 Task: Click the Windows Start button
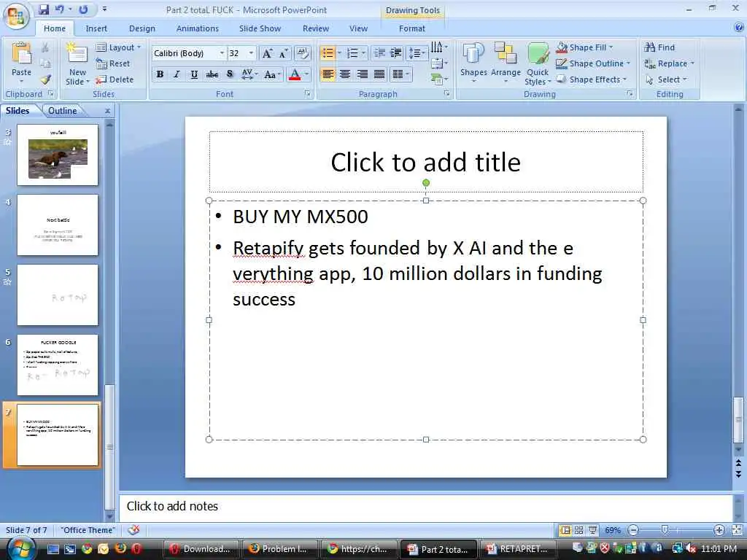(20, 549)
